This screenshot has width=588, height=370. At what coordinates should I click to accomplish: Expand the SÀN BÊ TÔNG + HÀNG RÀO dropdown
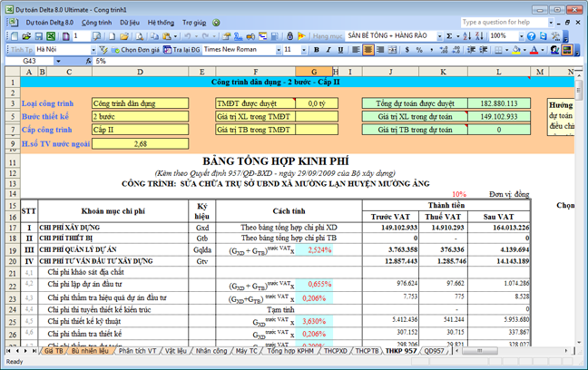click(439, 35)
